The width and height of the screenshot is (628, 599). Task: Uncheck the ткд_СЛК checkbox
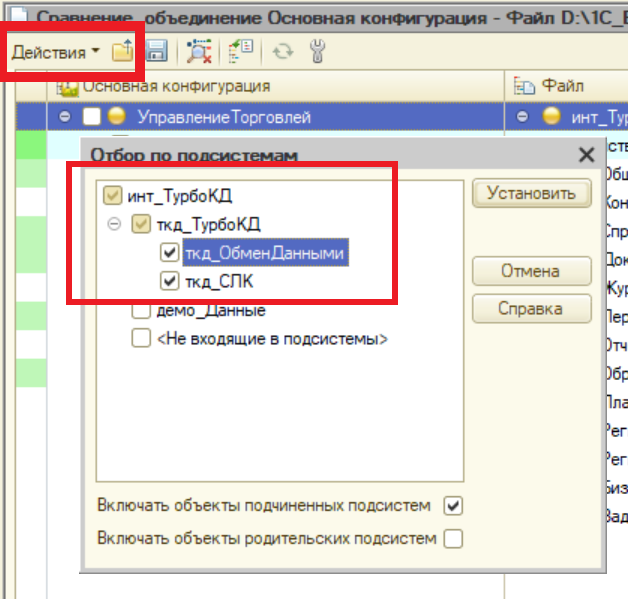click(168, 283)
